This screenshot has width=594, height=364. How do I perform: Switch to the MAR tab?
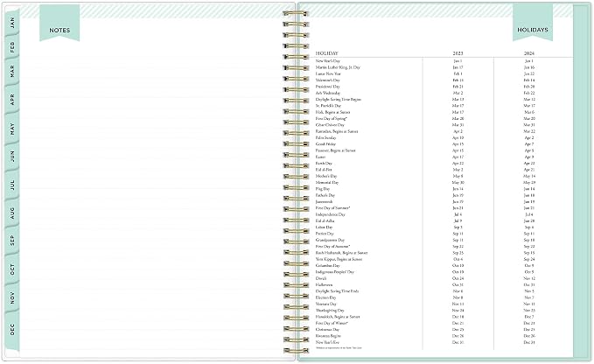[x=11, y=71]
